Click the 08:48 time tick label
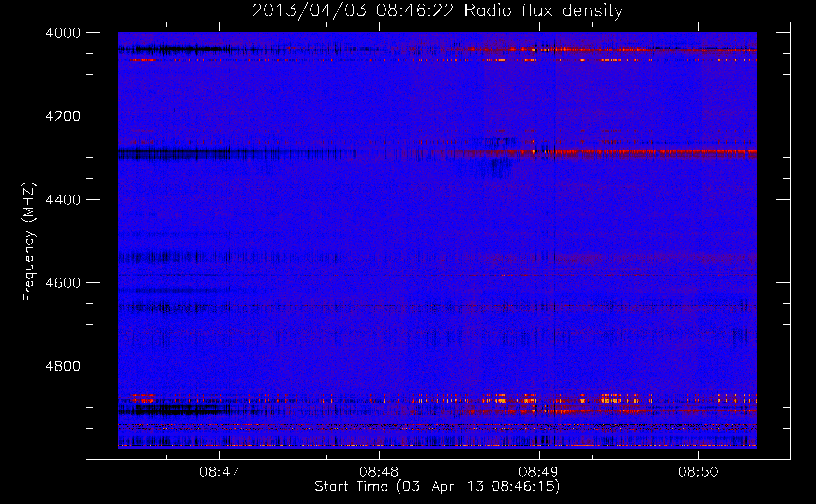Screen dimensions: 816x504 (379, 472)
